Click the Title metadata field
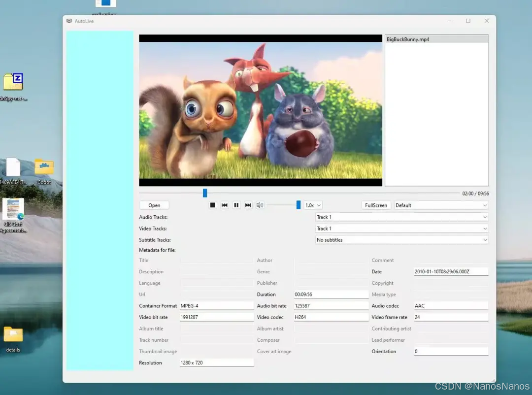The image size is (532, 395). 217,260
